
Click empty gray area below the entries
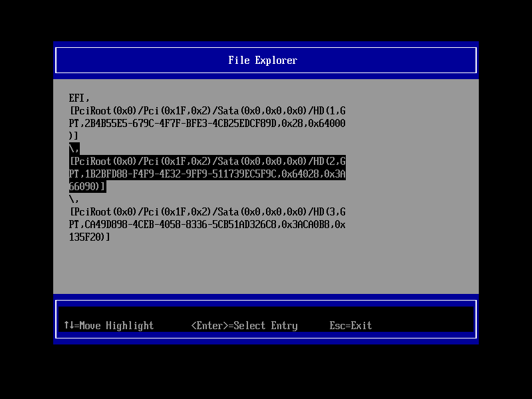click(x=266, y=266)
